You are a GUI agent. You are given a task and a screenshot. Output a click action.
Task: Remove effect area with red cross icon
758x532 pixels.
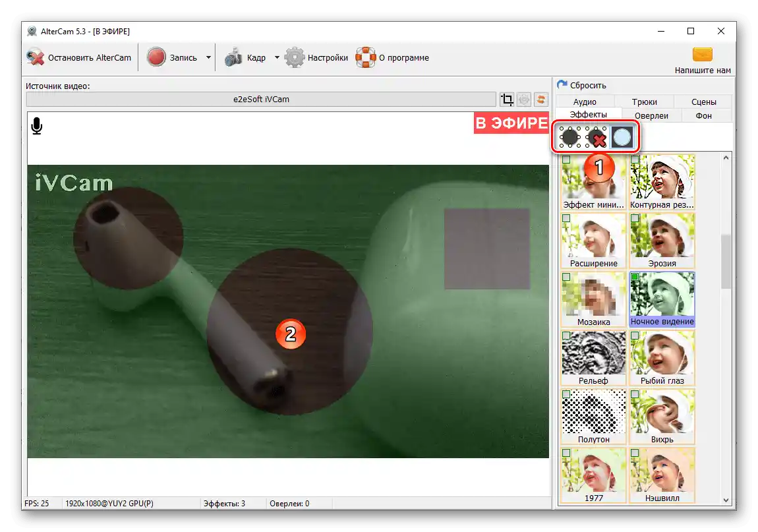point(596,137)
